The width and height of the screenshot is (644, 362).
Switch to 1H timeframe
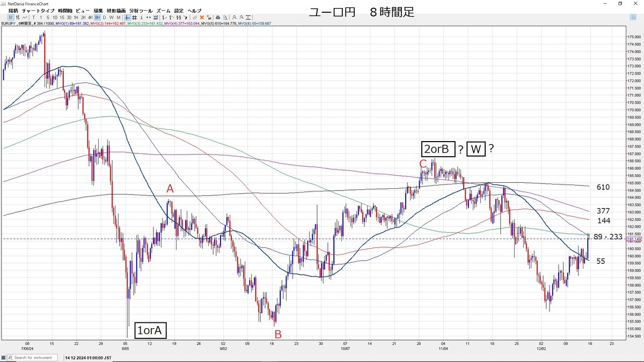click(x=76, y=18)
